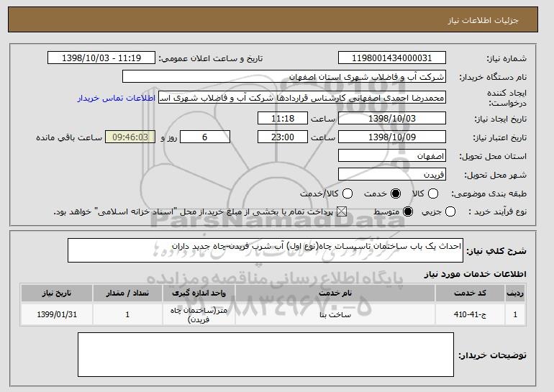Click the measurement unit cell متر(ساختمان چاه فریدن)
This screenshot has width=554, height=392.
click(199, 314)
